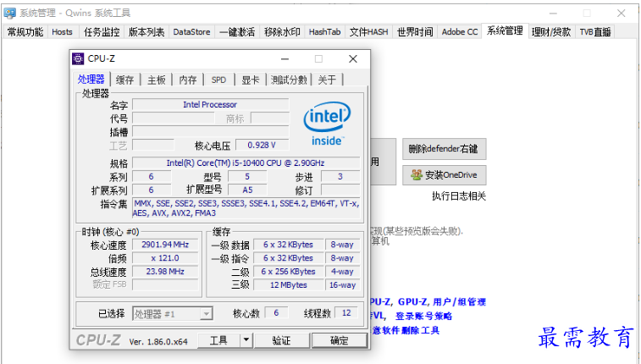Click the 4-way value in 二级 row
The image size is (641, 364).
[343, 272]
